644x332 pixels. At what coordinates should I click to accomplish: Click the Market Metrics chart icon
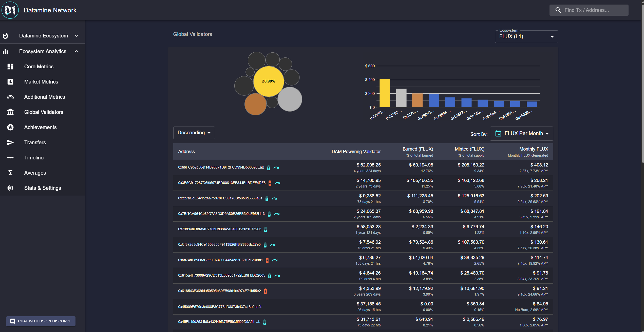[10, 82]
